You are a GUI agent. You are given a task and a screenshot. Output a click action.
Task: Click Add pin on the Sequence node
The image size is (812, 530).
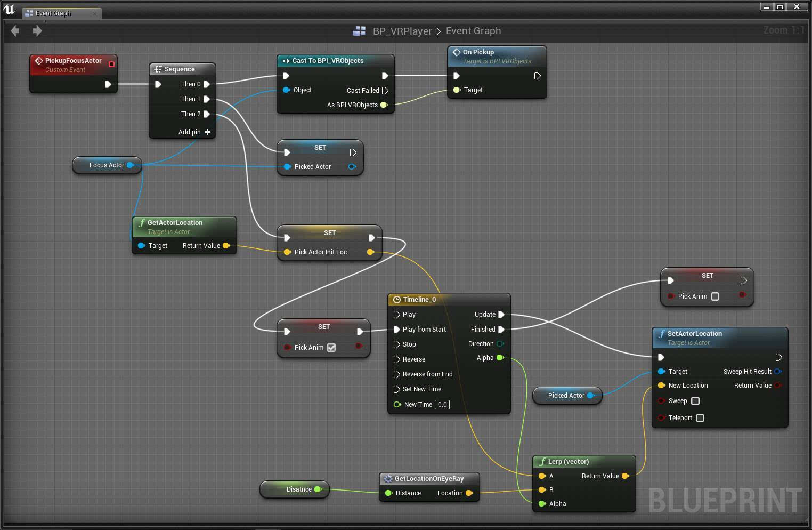[x=194, y=132]
